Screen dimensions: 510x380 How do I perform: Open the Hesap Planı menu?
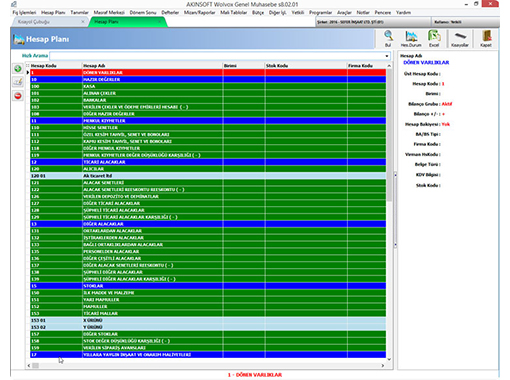[x=53, y=13]
